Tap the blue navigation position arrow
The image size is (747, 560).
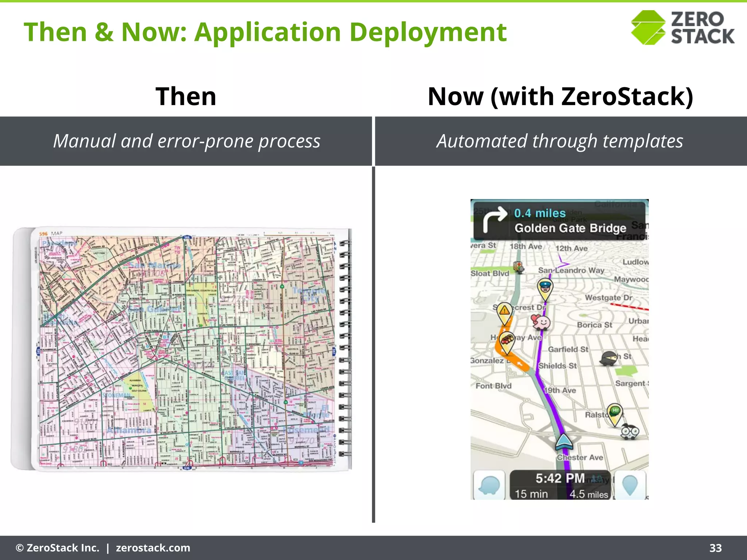[564, 442]
